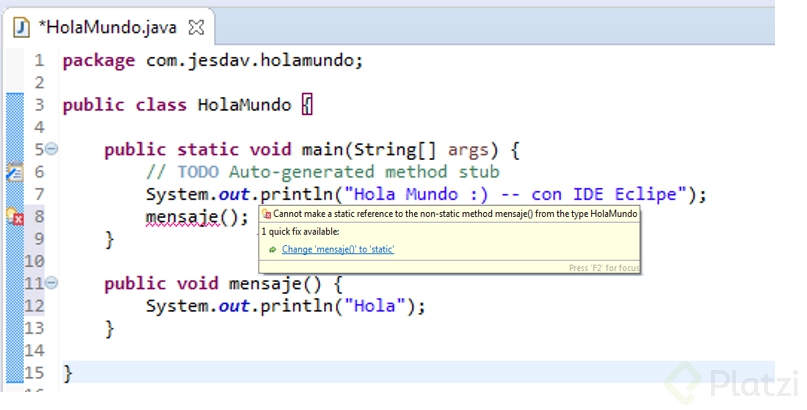Click the closing brace on line 15
The height and width of the screenshot is (410, 807).
coord(67,373)
